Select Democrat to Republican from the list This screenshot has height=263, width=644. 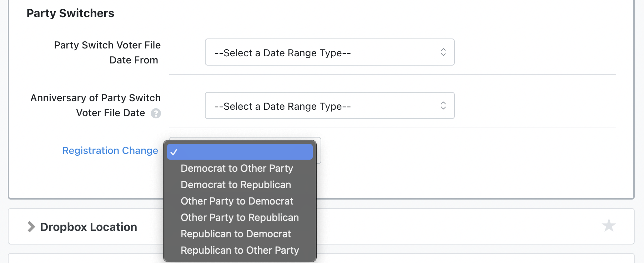(x=236, y=185)
